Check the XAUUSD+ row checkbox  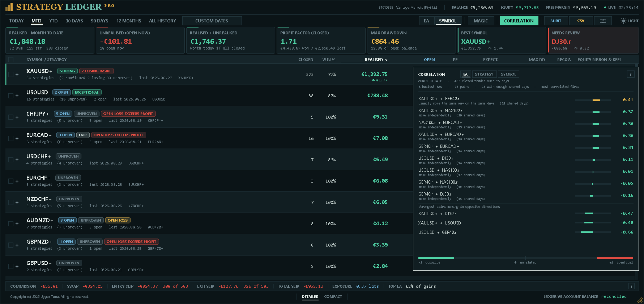point(11,74)
